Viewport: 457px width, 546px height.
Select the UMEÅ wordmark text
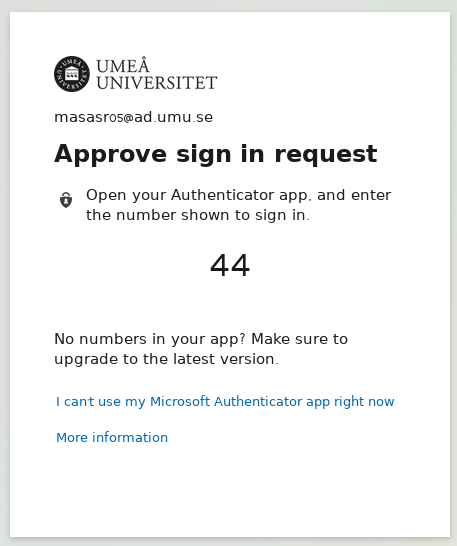point(123,65)
